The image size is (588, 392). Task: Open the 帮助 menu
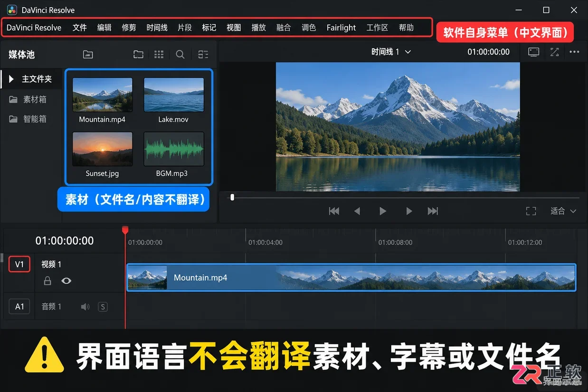[x=407, y=28]
